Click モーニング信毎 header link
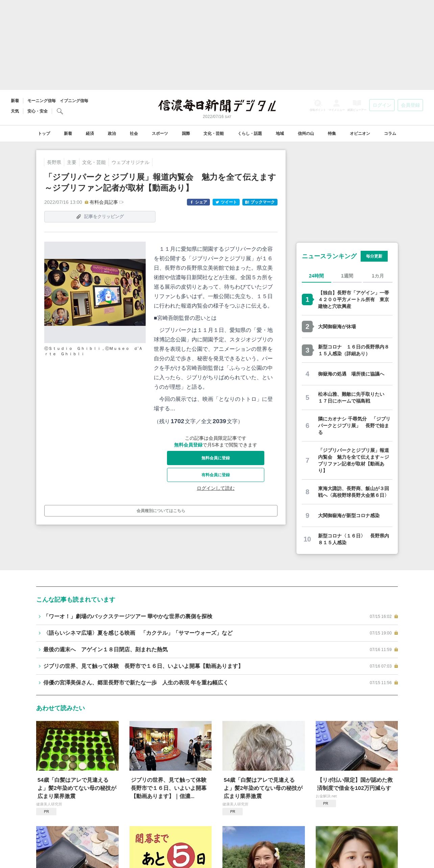Image resolution: width=434 pixels, height=868 pixels. pos(42,101)
